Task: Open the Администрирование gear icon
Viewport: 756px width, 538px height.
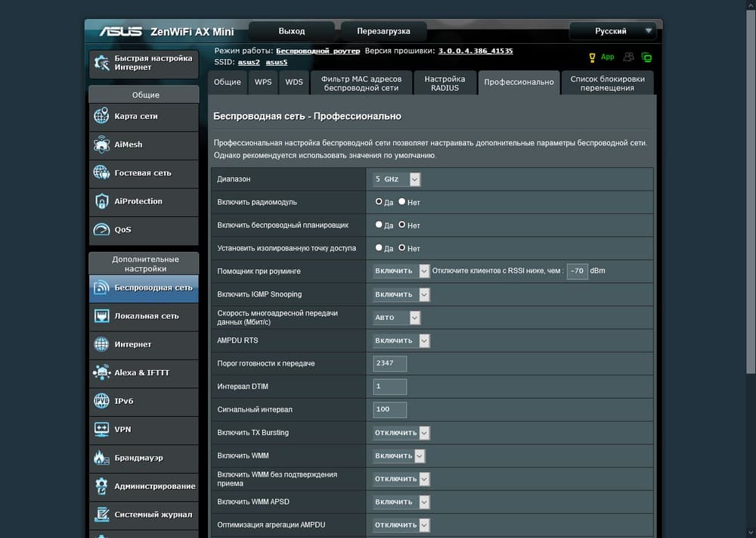Action: tap(101, 487)
